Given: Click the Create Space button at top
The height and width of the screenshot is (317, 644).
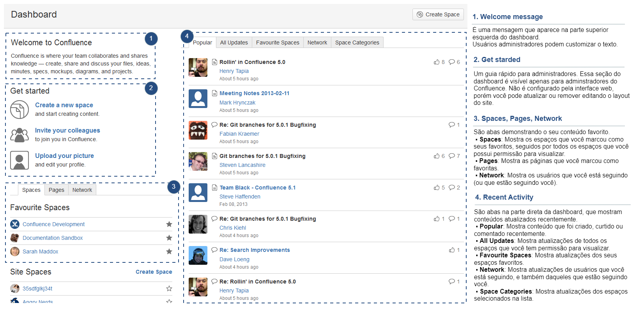Looking at the screenshot, I should [x=438, y=14].
